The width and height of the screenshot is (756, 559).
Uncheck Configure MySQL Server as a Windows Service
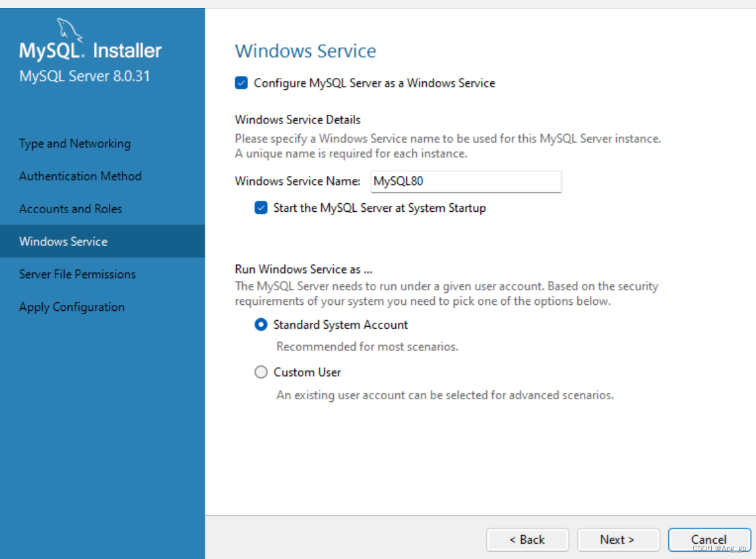tap(241, 83)
